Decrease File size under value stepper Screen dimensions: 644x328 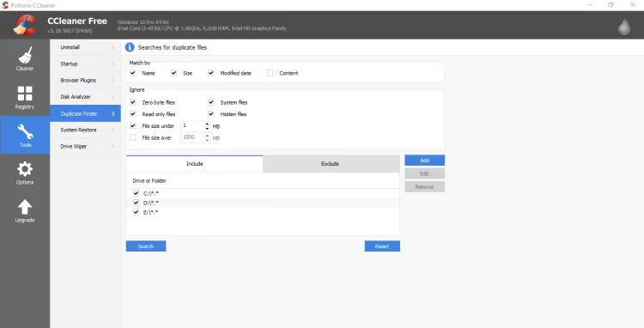[x=207, y=129]
